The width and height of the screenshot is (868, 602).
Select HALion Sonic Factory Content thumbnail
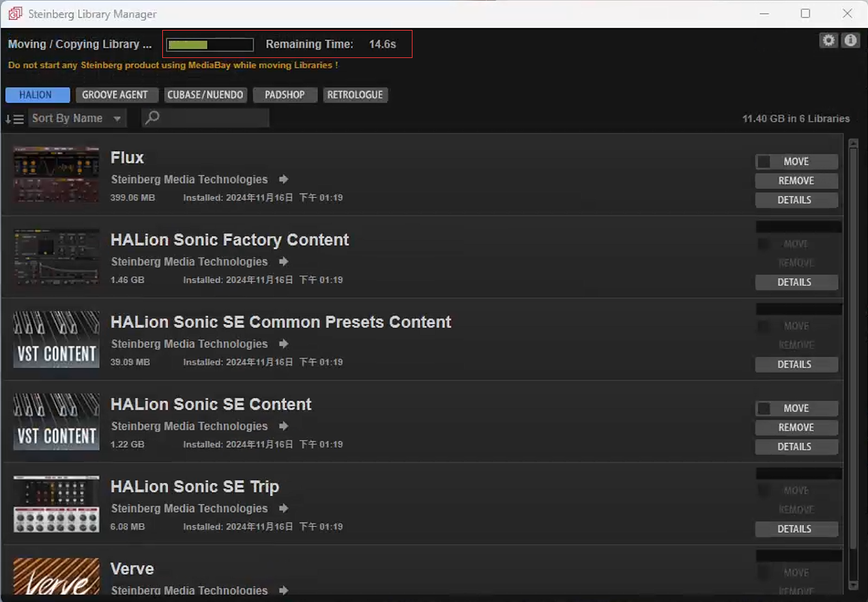pos(57,257)
